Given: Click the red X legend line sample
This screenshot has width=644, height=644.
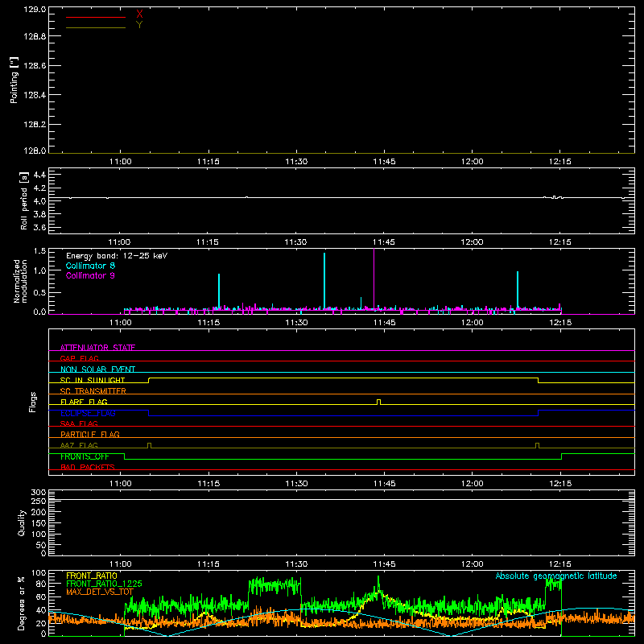Looking at the screenshot, I should tap(96, 17).
